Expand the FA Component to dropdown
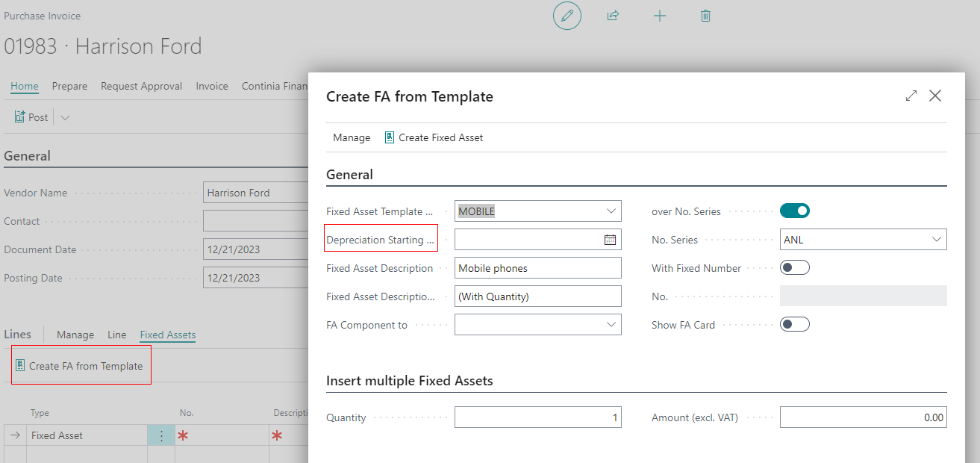Image resolution: width=980 pixels, height=463 pixels. pos(611,324)
